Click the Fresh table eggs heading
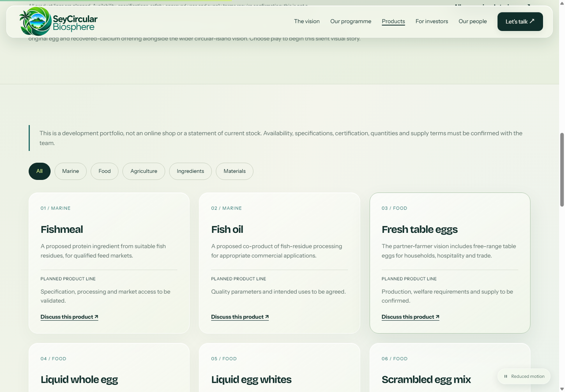Viewport: 565px width, 392px height. [419, 229]
